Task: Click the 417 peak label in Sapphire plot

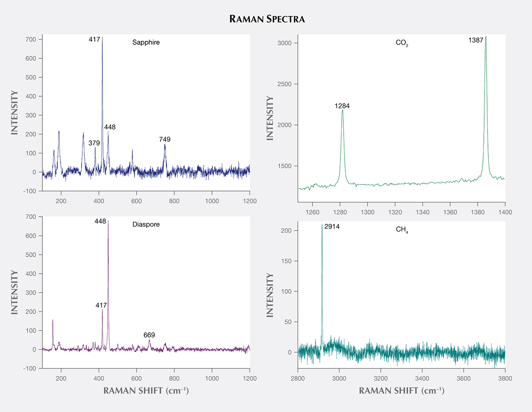Action: [94, 39]
